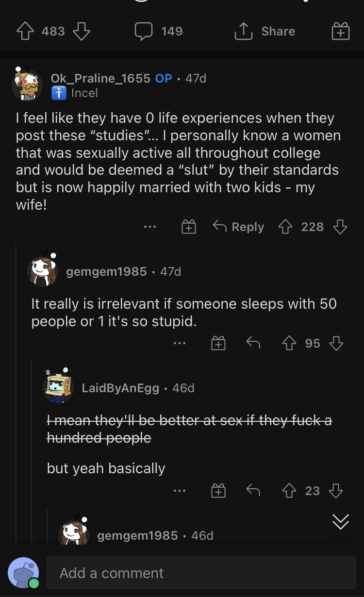Jump to next comment with double chevron
This screenshot has height=597, width=364.
pos(340,522)
